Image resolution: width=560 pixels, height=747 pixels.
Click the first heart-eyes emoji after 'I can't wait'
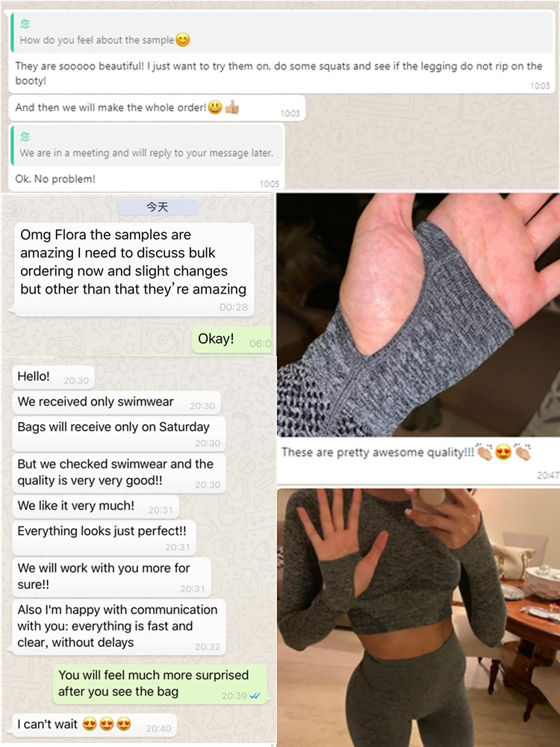coord(90,724)
